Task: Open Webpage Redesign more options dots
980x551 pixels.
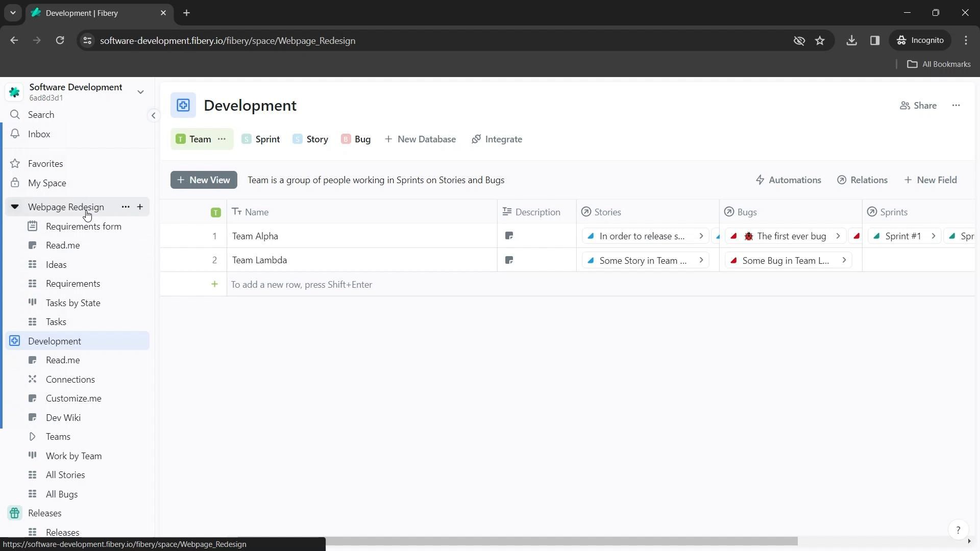Action: pyautogui.click(x=126, y=207)
